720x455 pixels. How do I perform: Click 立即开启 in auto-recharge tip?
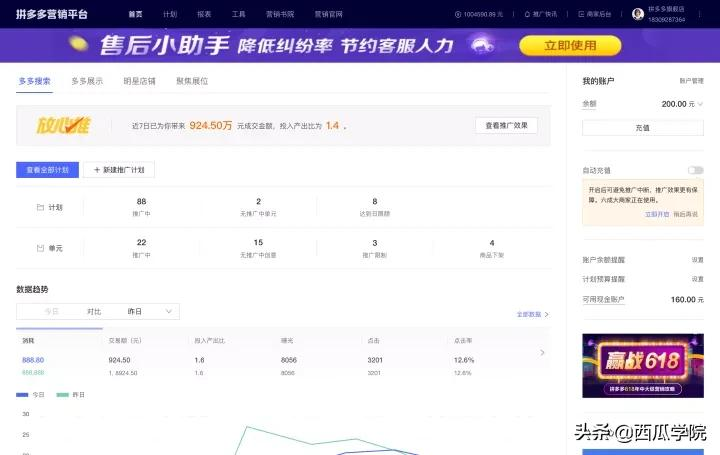pyautogui.click(x=657, y=214)
